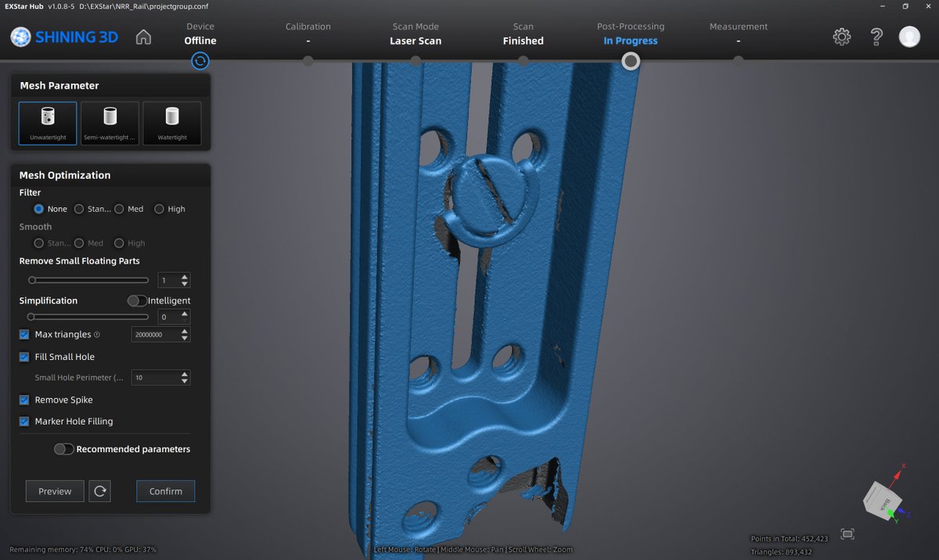Uncheck the Fill Small Hole checkbox
939x560 pixels.
click(x=24, y=357)
